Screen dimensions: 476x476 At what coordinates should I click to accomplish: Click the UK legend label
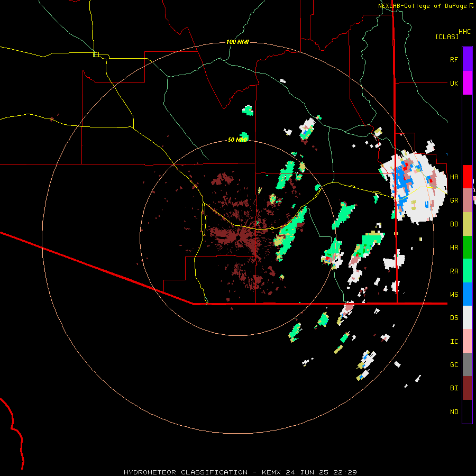(454, 83)
